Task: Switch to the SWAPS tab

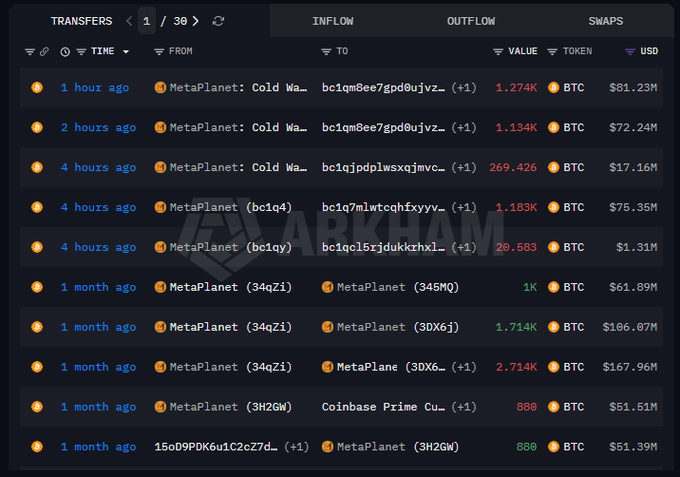Action: 605,21
